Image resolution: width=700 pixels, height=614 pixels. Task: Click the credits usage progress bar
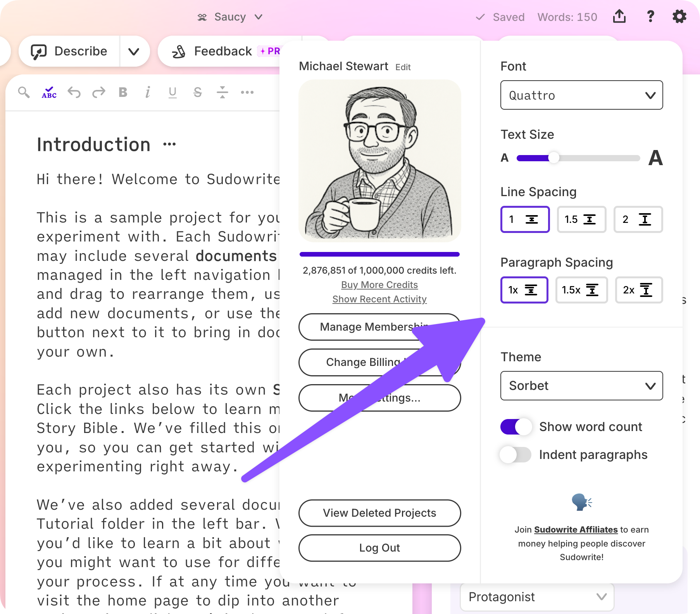point(379,254)
